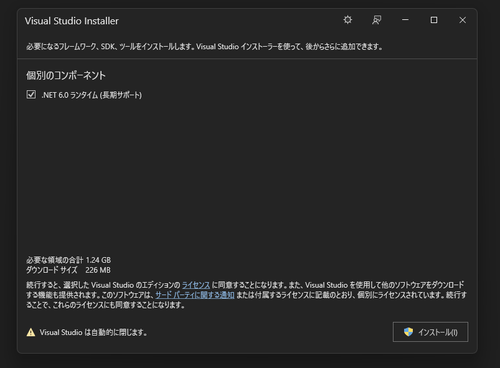This screenshot has width=500, height=368.
Task: Click the ダウンロード サイズ 226 MB text
Action: (x=68, y=270)
